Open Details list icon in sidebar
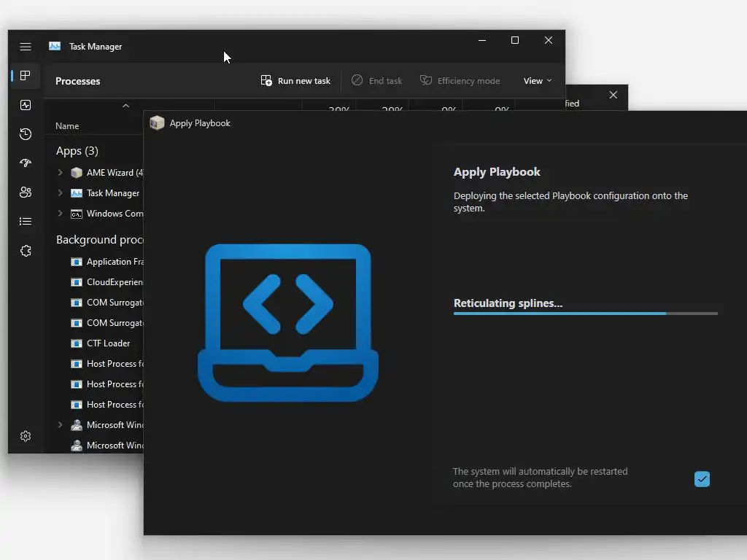Screen dimensions: 747x560 [26, 222]
